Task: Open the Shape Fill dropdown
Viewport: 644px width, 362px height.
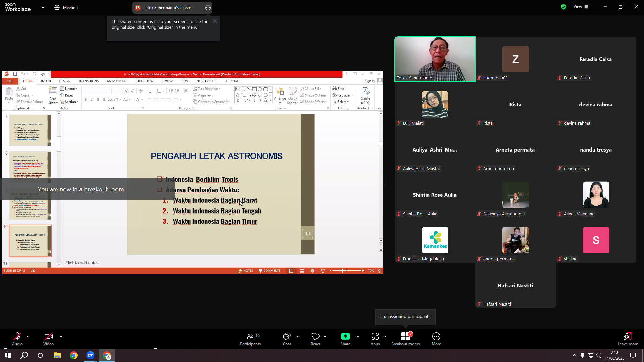Action: point(311,89)
